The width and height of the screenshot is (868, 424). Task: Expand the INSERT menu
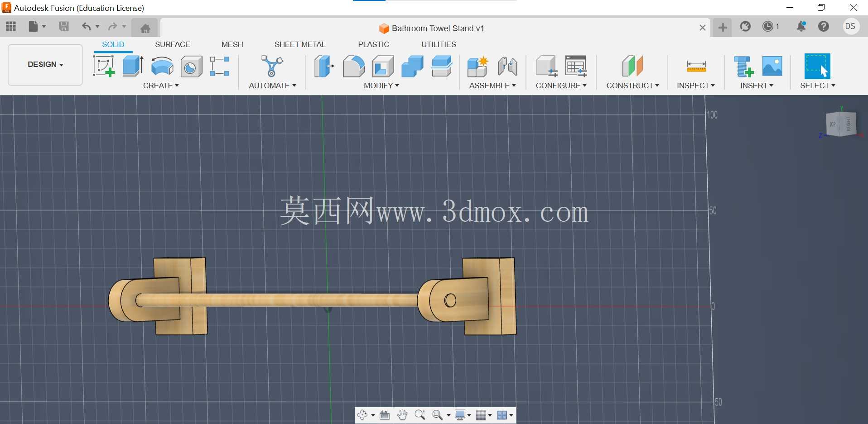[x=757, y=86]
